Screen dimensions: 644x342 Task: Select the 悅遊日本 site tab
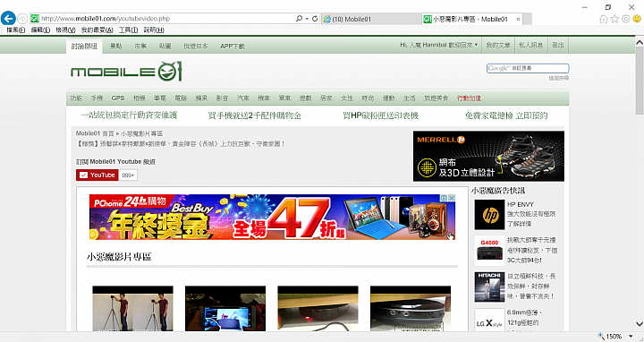(196, 47)
